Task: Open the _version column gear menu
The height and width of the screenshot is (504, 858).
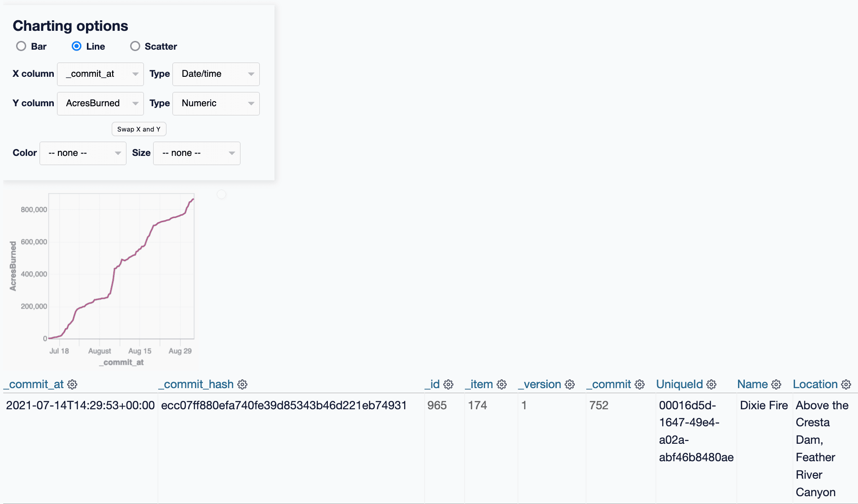Action: tap(570, 384)
